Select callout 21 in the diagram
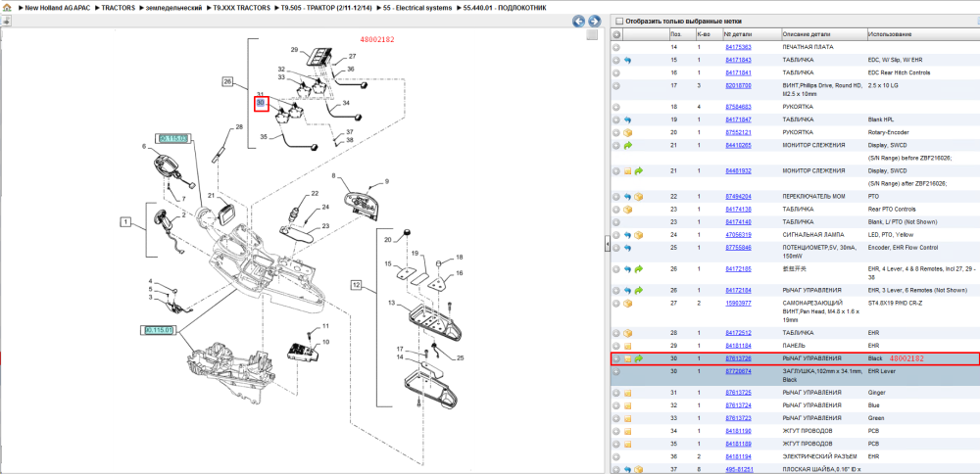The image size is (980, 474). click(212, 196)
